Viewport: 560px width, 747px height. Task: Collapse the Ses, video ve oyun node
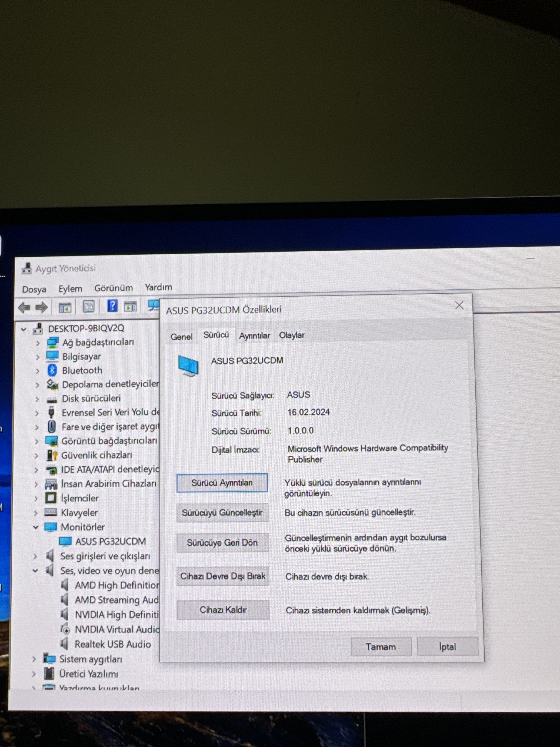[x=35, y=571]
